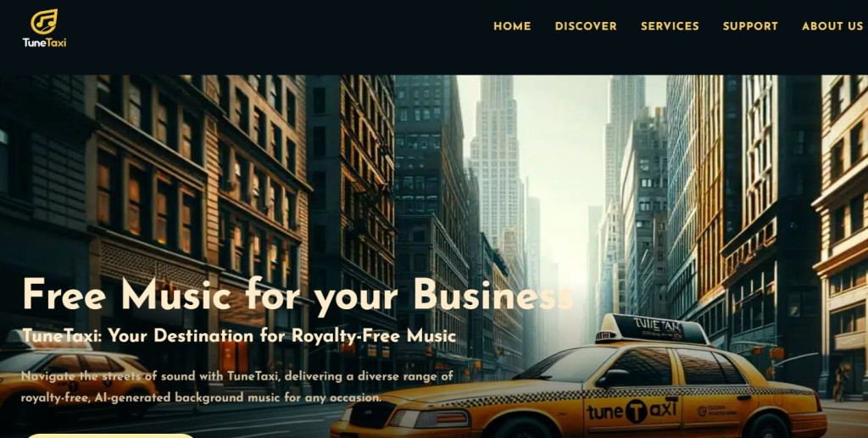Click the rooftop sign on the yellow taxi
Viewport: 868px width, 438px height.
652,330
